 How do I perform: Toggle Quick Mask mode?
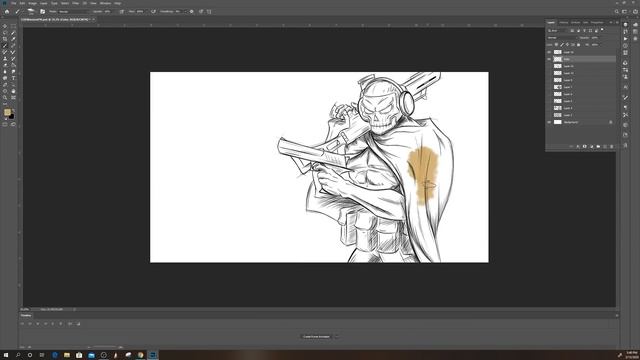tap(5, 124)
